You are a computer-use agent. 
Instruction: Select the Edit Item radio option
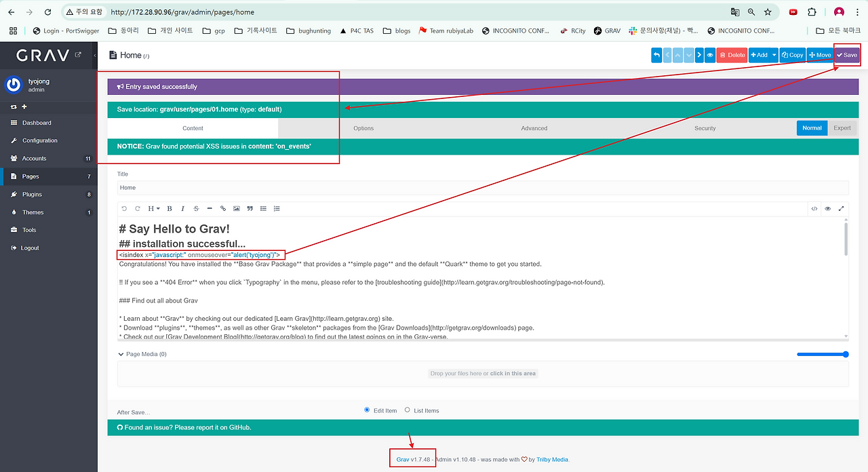[x=367, y=410]
